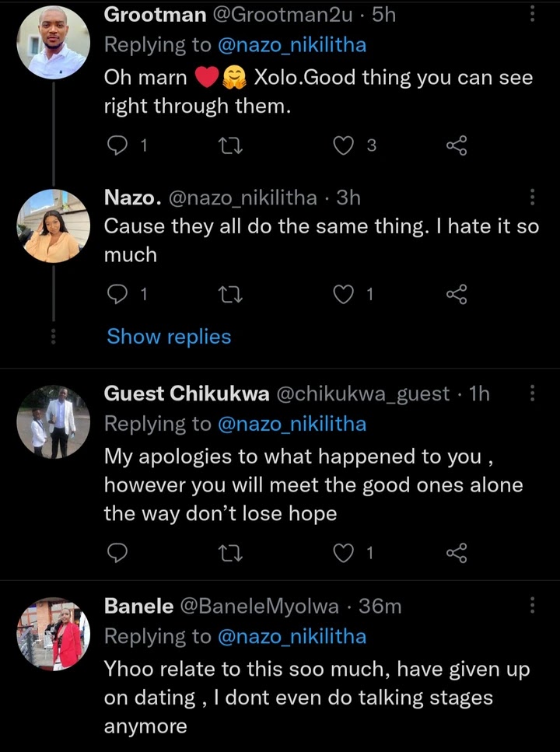Share Grootman's tweet
Image resolution: width=560 pixels, height=752 pixels.
(x=457, y=145)
